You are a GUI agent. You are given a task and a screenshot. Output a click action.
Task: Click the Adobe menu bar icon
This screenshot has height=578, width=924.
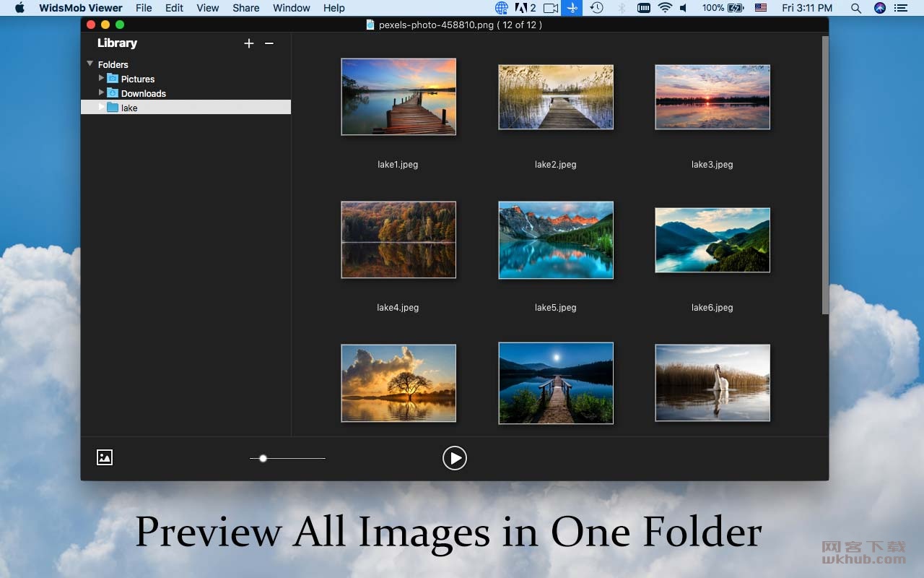[x=525, y=8]
